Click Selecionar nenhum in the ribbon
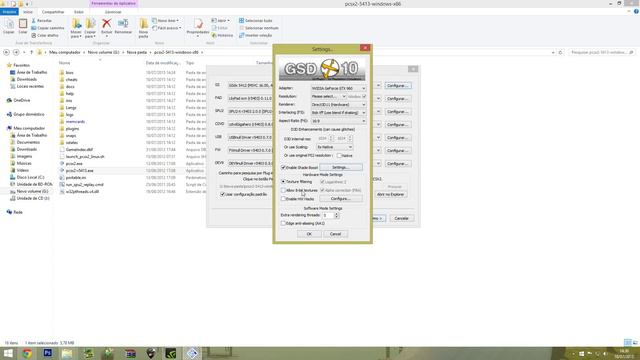The image size is (640, 360). (x=258, y=28)
